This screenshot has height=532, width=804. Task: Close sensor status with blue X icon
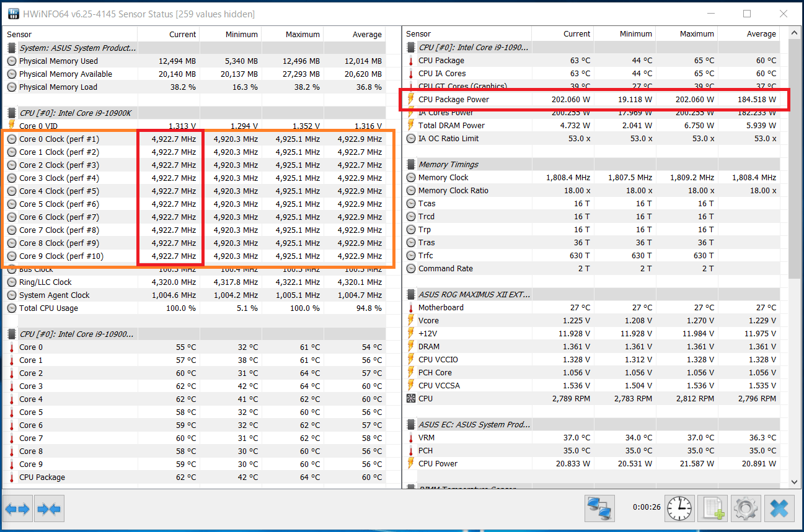[x=779, y=509]
